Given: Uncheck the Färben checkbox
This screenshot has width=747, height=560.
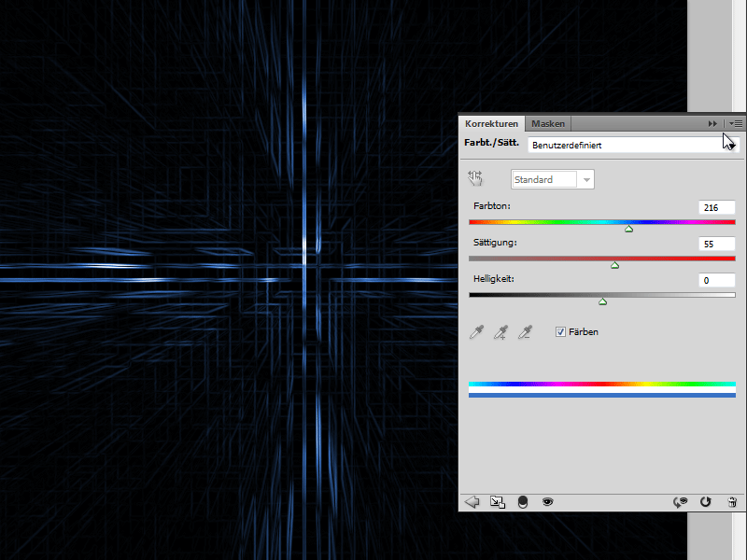Looking at the screenshot, I should 561,332.
